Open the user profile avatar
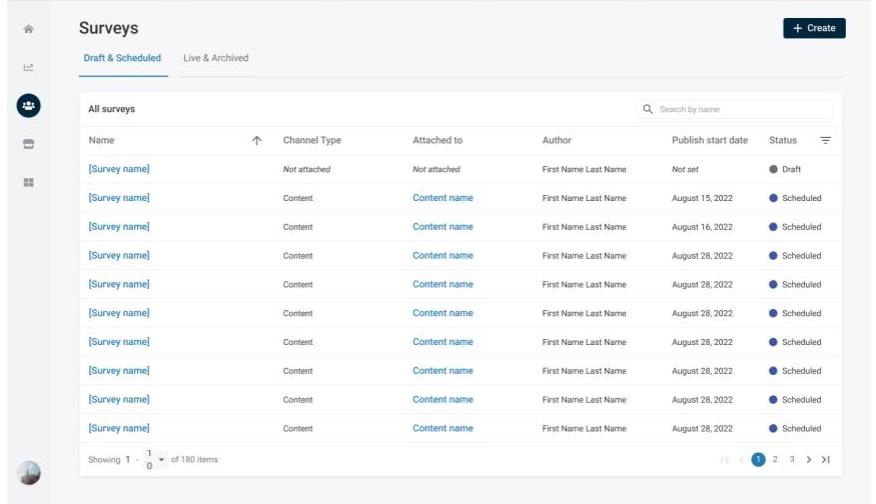 (29, 473)
